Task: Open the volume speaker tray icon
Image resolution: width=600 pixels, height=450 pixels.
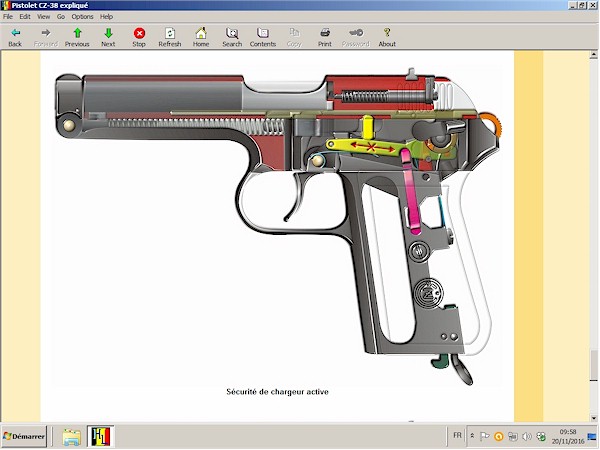Action: (527, 436)
